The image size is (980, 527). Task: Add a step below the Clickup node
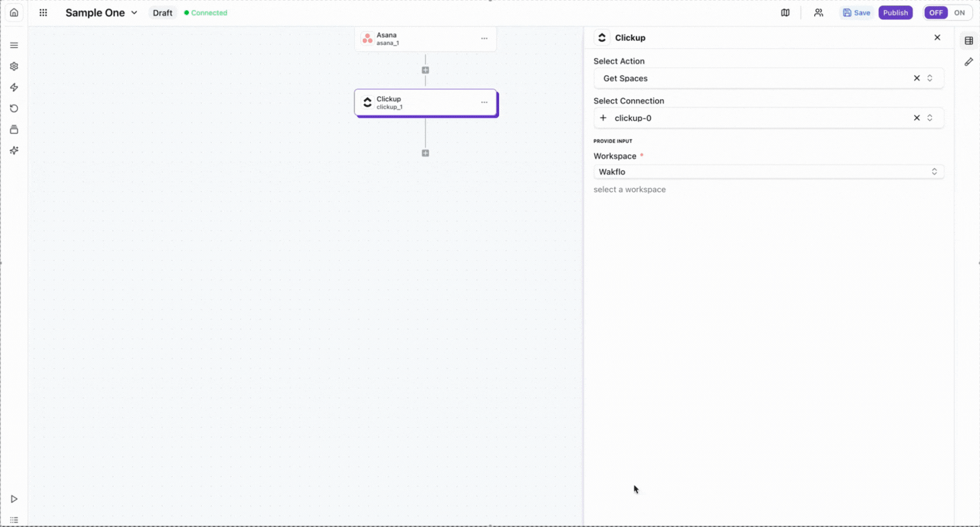click(x=425, y=153)
